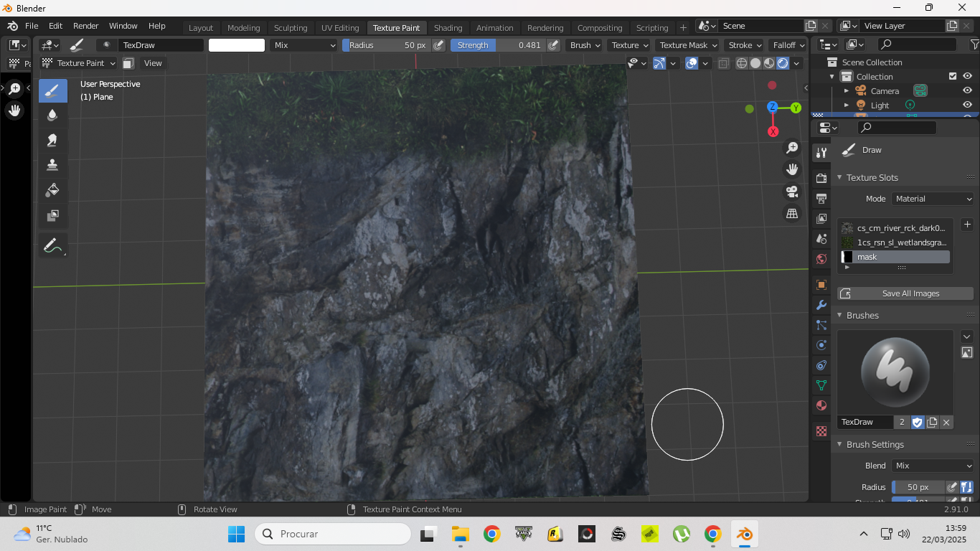
Task: Select the Draw brush tool in toolbar
Action: pos(52,90)
